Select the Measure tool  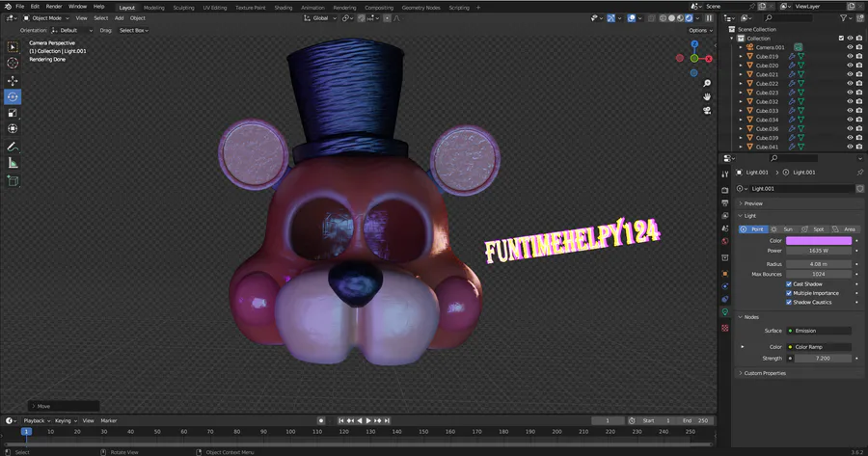[13, 163]
